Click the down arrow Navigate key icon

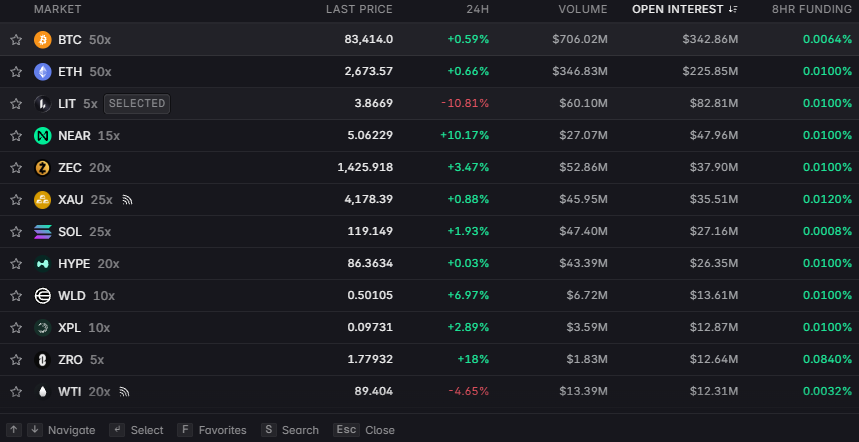[35, 429]
